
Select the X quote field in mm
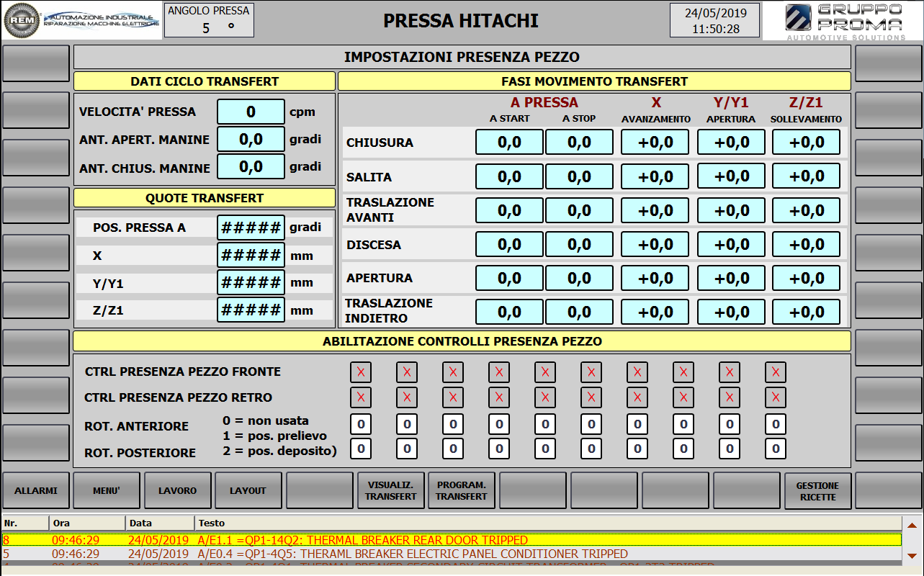coord(251,255)
